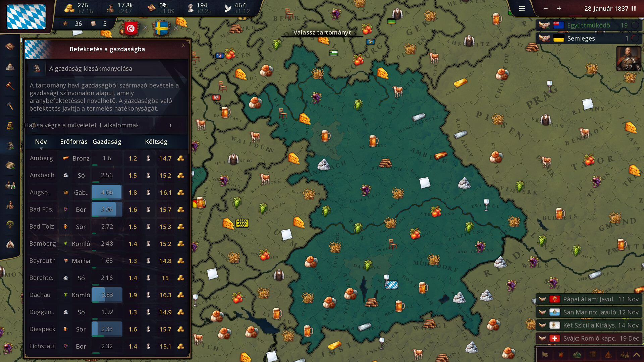Sort table by Név column

(41, 142)
